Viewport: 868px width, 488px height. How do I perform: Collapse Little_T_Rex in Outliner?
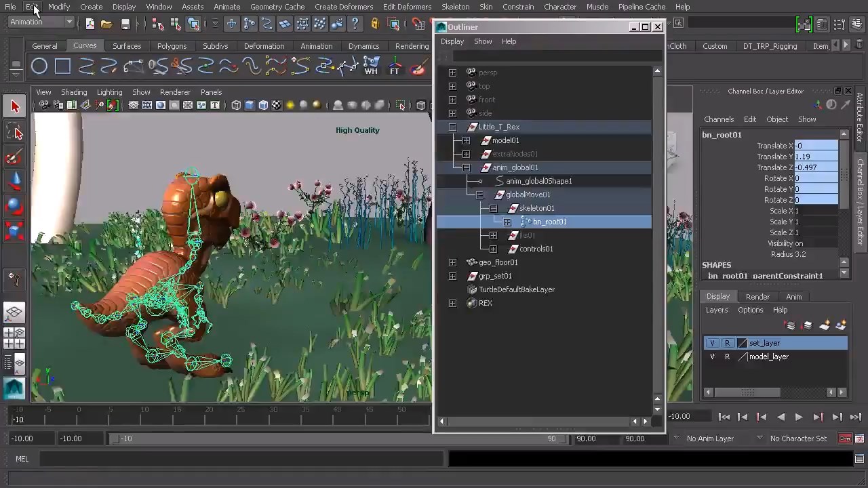click(452, 127)
